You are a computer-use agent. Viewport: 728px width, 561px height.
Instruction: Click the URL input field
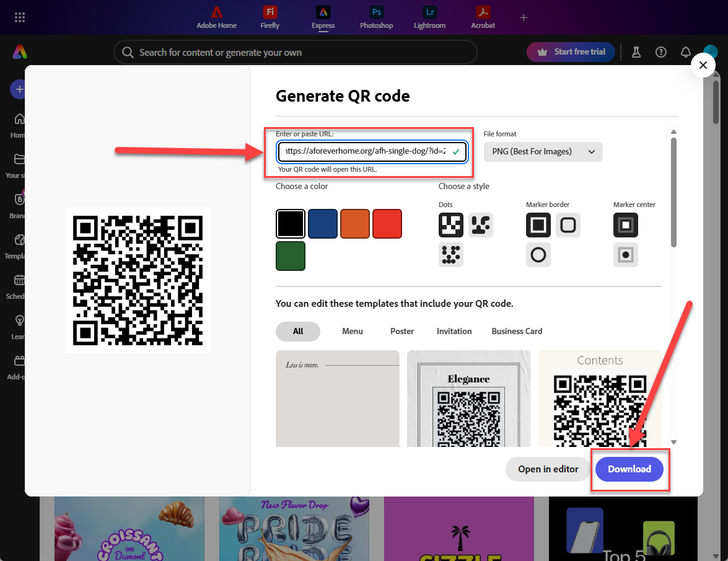[x=366, y=151]
